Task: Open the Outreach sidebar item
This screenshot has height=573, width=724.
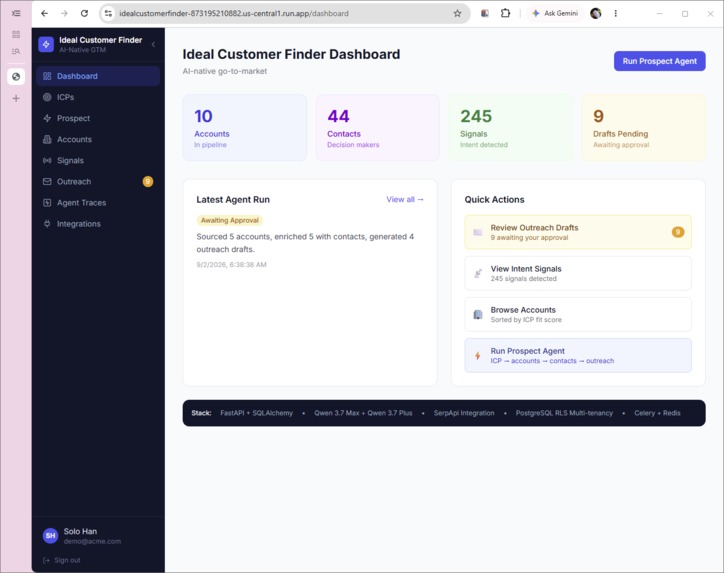Action: 98,181
